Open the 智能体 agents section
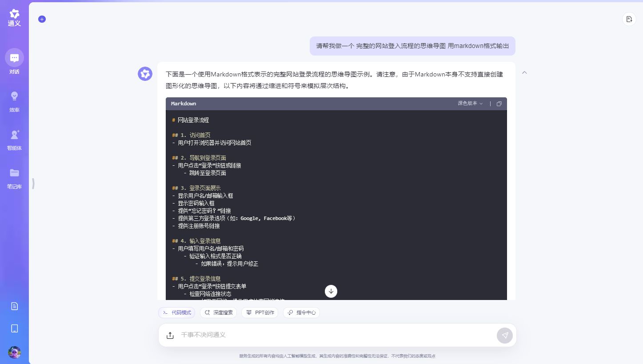 click(x=14, y=140)
